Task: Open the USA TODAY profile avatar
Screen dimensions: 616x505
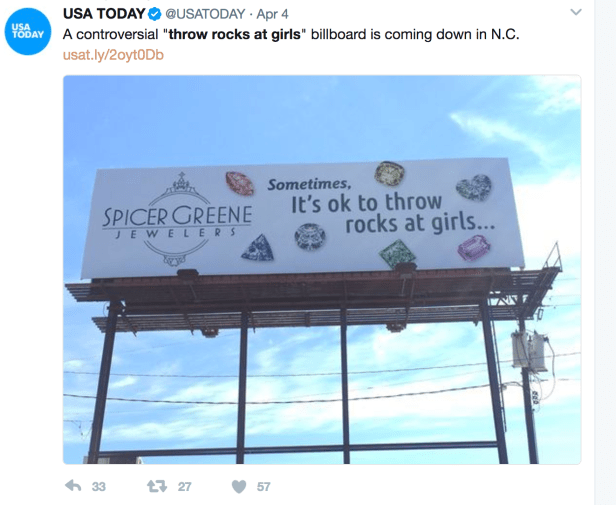Action: (28, 31)
